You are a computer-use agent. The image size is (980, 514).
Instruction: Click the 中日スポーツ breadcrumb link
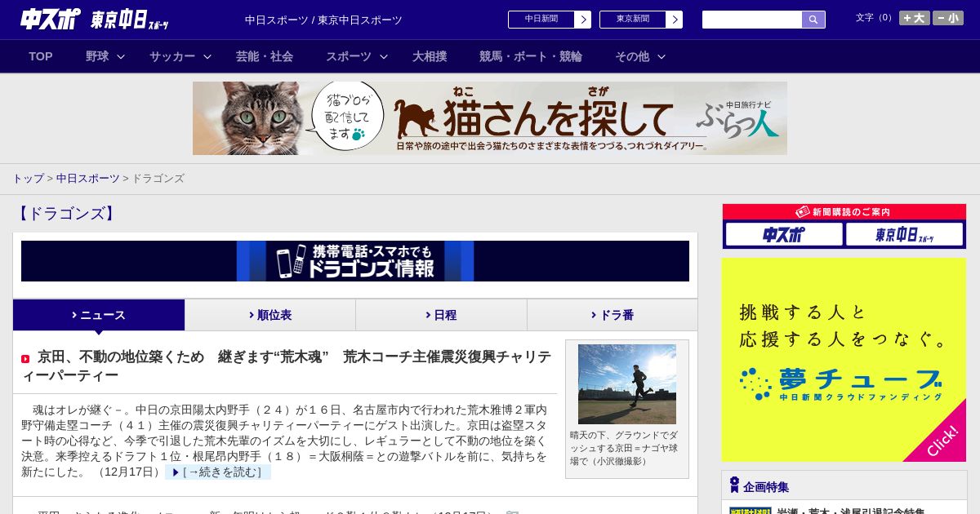tap(88, 178)
